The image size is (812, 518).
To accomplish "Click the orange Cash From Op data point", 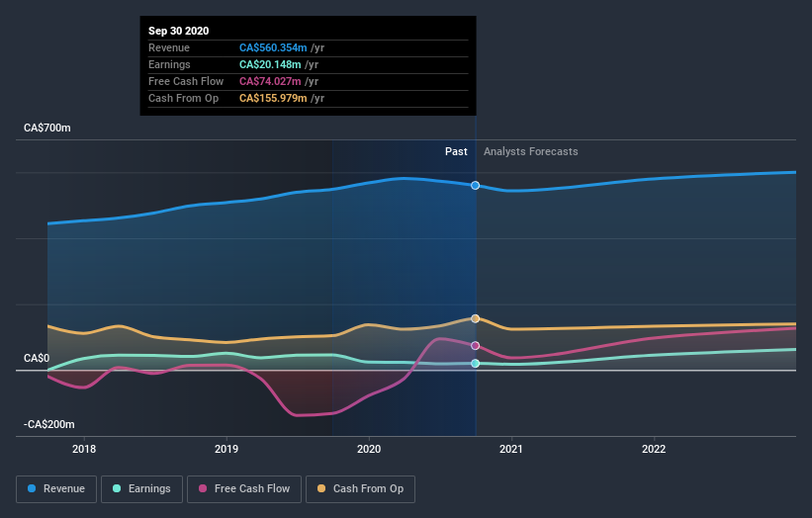I will point(475,318).
